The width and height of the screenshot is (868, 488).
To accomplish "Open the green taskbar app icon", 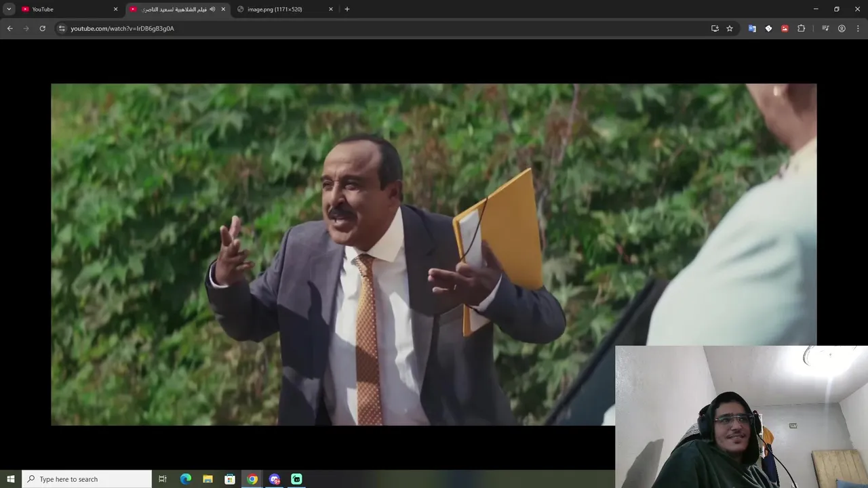I will tap(296, 479).
